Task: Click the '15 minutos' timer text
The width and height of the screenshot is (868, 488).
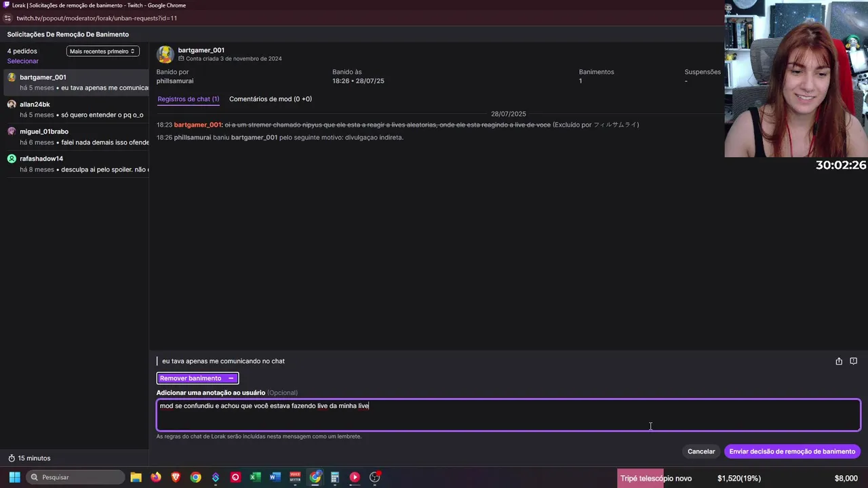Action: click(x=34, y=458)
